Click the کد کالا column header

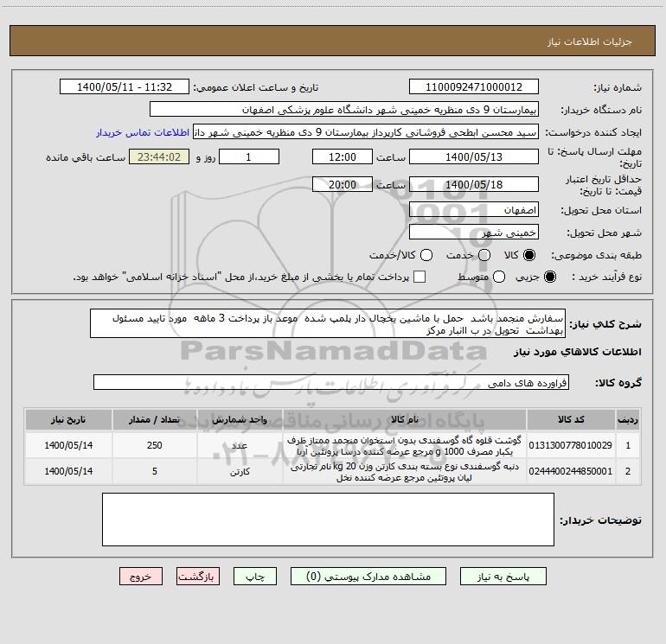(x=571, y=419)
